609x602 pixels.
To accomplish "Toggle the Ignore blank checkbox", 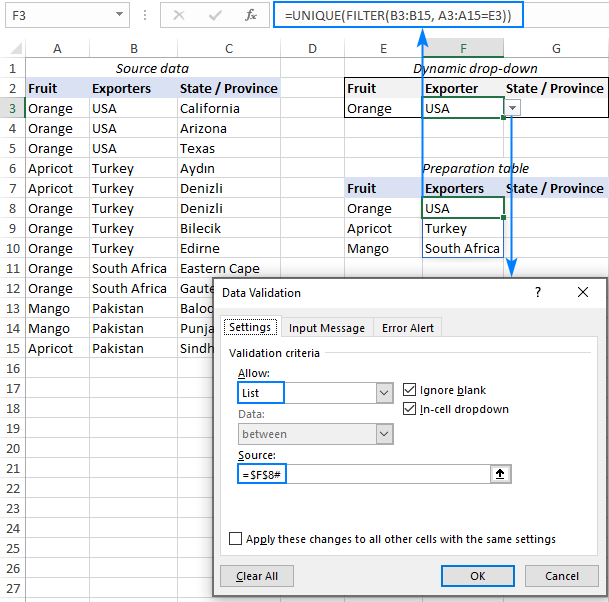I will tap(410, 390).
